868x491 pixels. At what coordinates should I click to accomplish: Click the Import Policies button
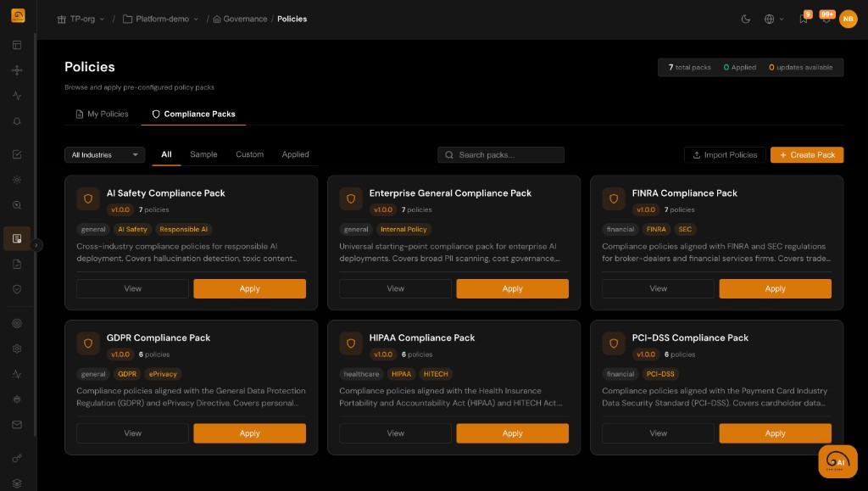725,155
